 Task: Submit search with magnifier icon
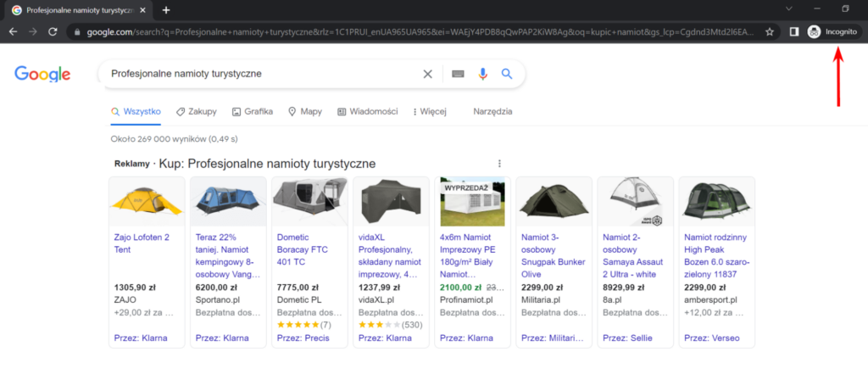pyautogui.click(x=507, y=74)
